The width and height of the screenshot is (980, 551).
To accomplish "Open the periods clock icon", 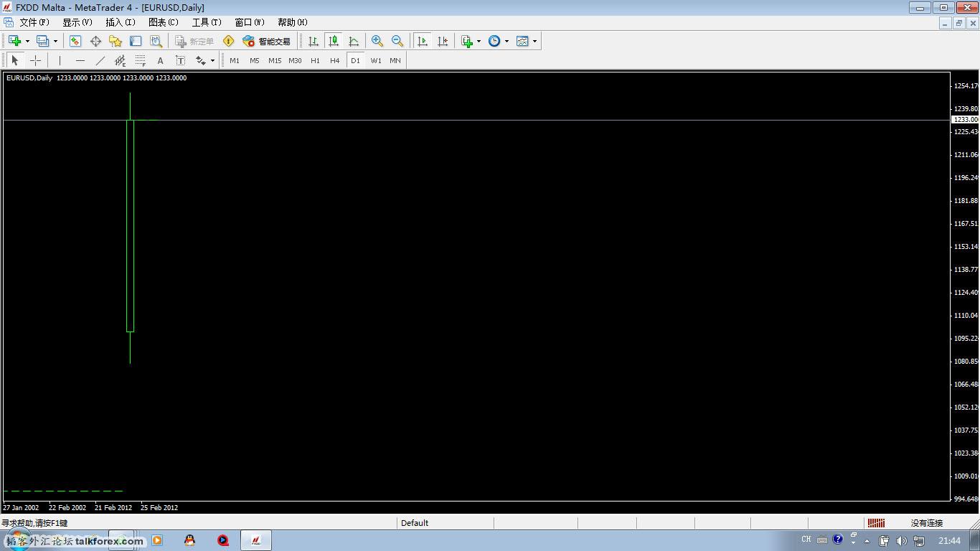I will pos(494,41).
